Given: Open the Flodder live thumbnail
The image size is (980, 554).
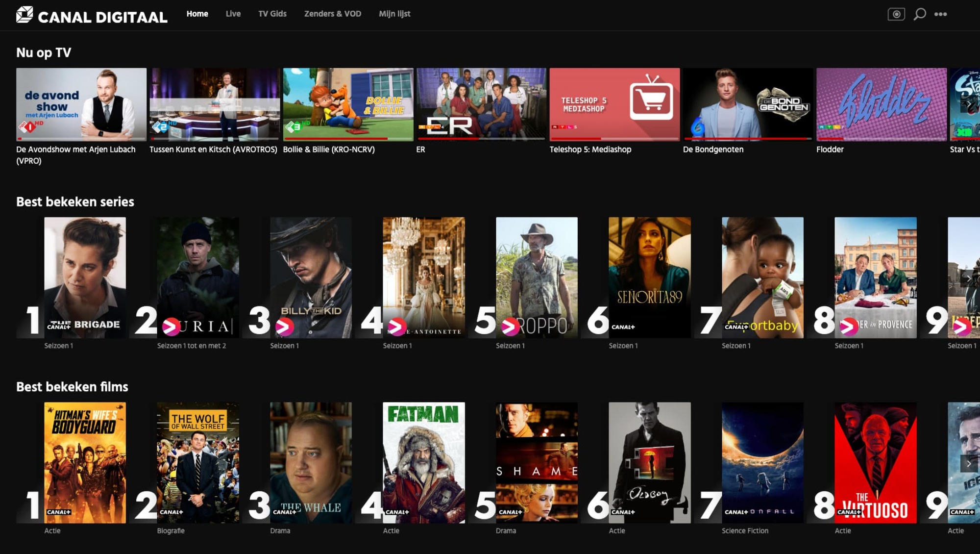Looking at the screenshot, I should (882, 104).
